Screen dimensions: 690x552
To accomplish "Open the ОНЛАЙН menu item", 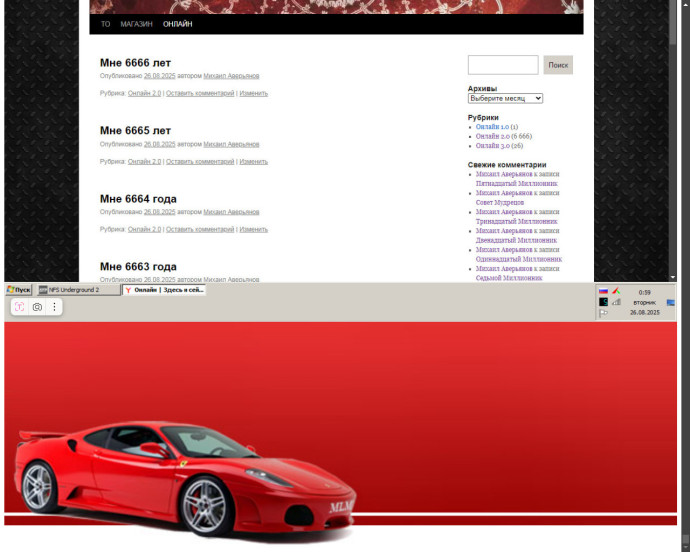I will click(178, 24).
